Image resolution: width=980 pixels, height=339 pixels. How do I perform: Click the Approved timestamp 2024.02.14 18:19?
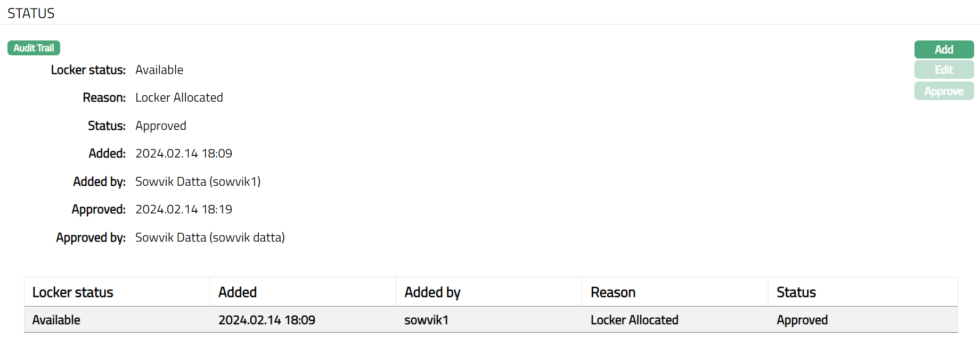(x=184, y=209)
